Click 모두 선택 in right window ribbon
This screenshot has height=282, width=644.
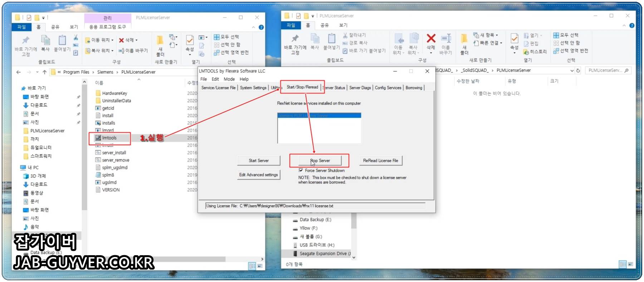pyautogui.click(x=566, y=35)
